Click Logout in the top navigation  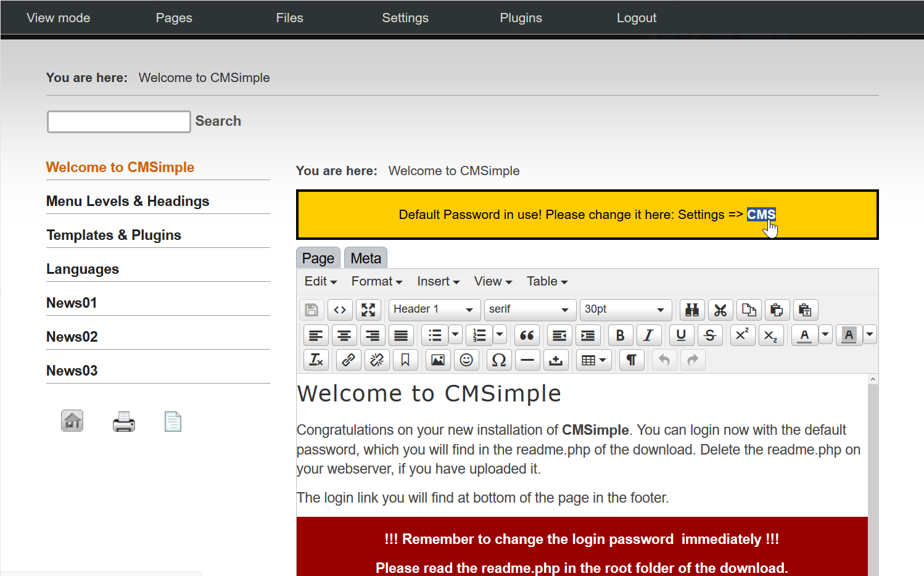pos(636,18)
